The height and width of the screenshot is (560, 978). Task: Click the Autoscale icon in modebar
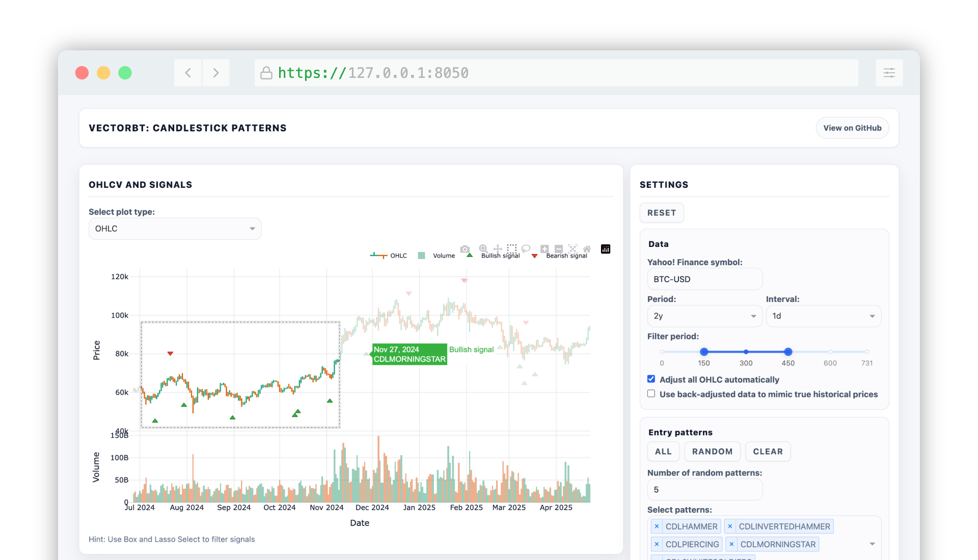pyautogui.click(x=573, y=249)
